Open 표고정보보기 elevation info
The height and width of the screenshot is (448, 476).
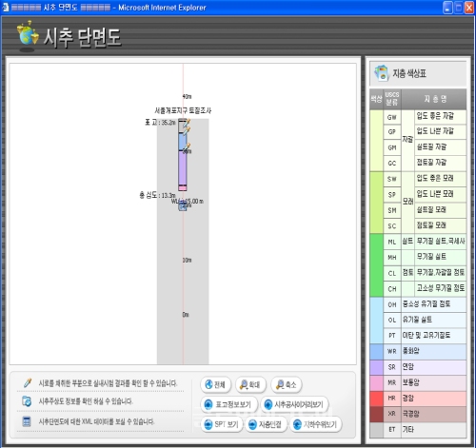pos(228,404)
